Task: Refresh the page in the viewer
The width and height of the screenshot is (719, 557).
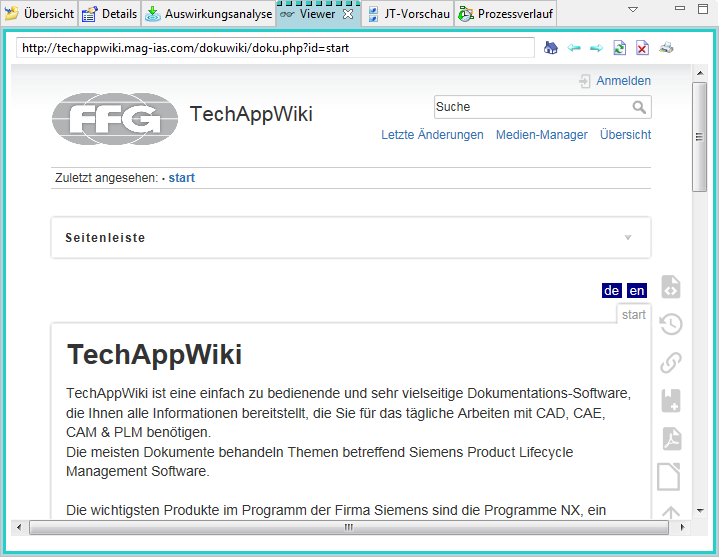Action: tap(620, 48)
